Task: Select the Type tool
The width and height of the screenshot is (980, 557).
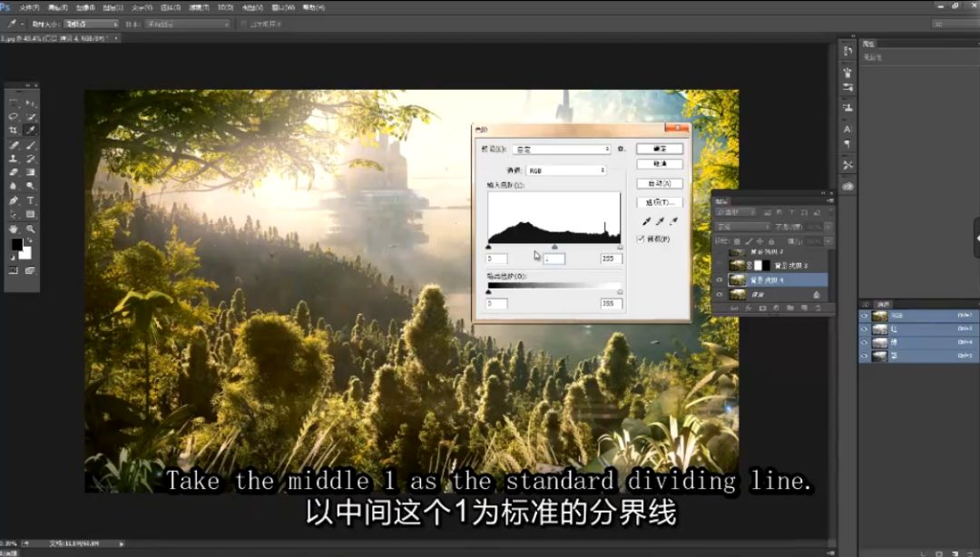Action: click(31, 200)
